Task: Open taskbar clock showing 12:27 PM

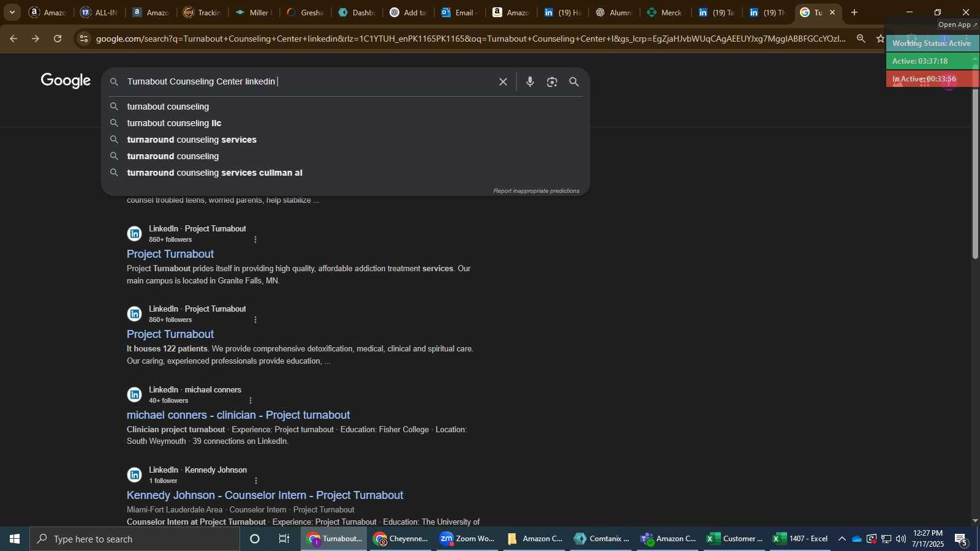Action: 928,539
